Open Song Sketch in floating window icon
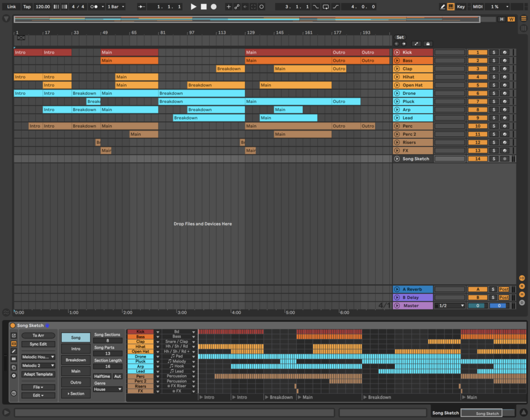This screenshot has height=420, width=530. (x=14, y=336)
